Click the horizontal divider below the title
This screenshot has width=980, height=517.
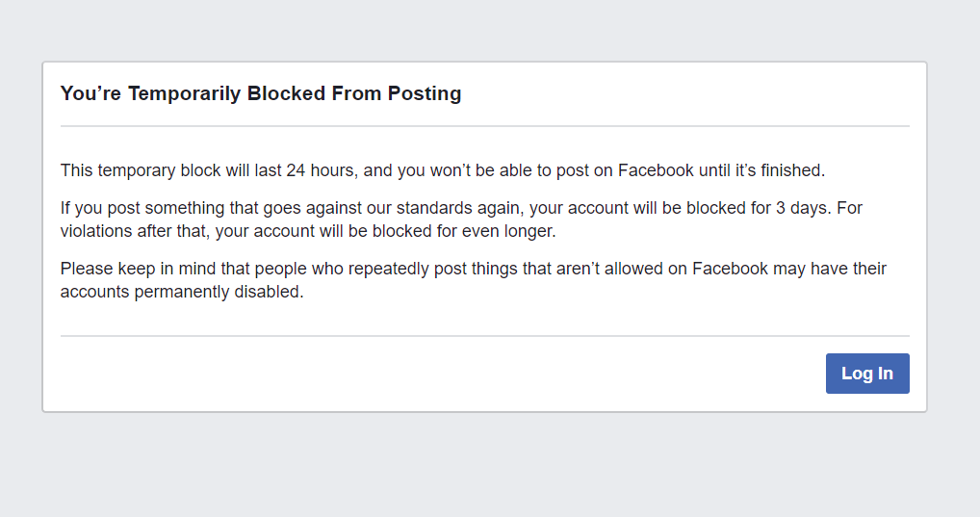click(x=484, y=126)
